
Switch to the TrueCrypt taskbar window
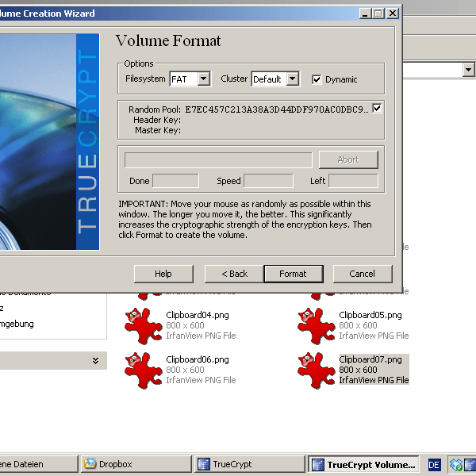tap(250, 464)
